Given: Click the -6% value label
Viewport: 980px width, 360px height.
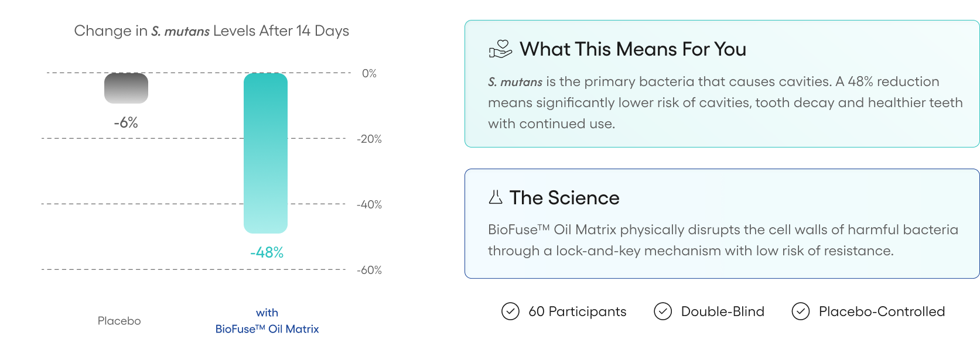Looking at the screenshot, I should point(126,122).
